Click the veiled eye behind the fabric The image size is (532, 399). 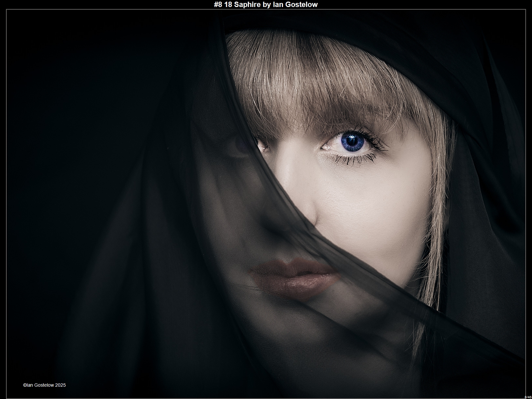point(241,145)
